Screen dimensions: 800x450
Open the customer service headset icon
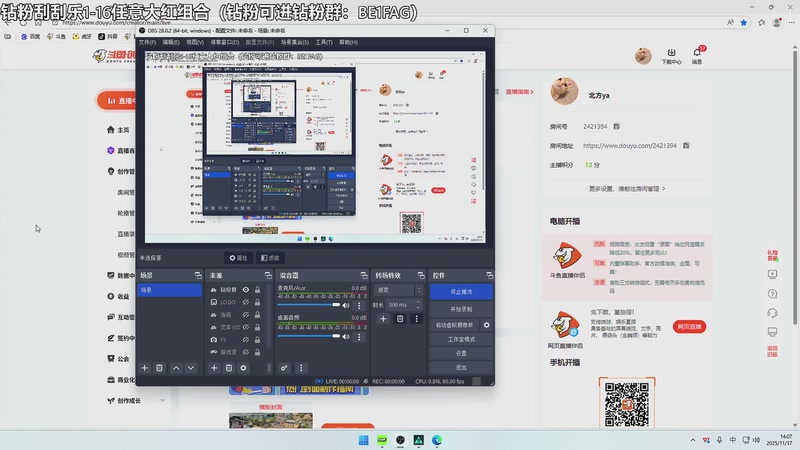click(772, 313)
